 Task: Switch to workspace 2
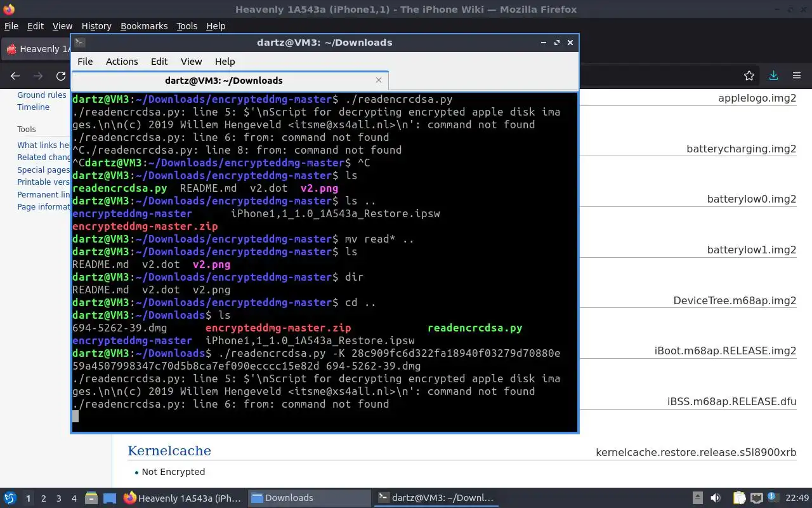coord(43,498)
